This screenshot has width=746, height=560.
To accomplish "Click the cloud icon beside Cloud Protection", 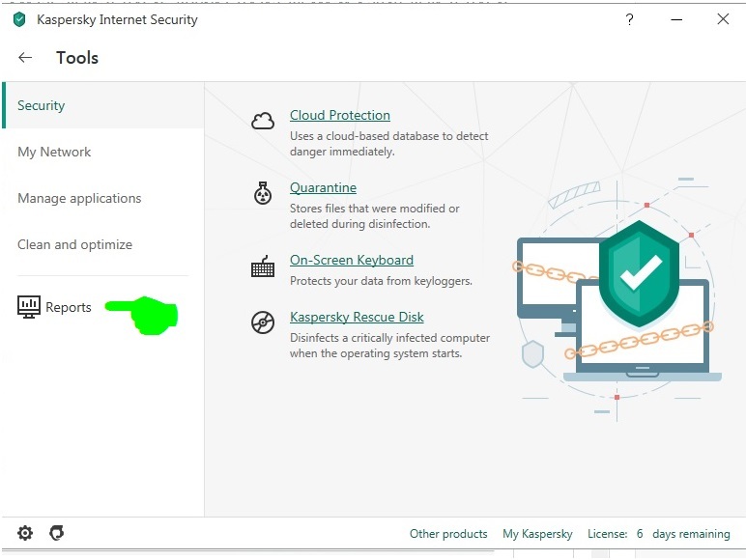I will (x=263, y=121).
